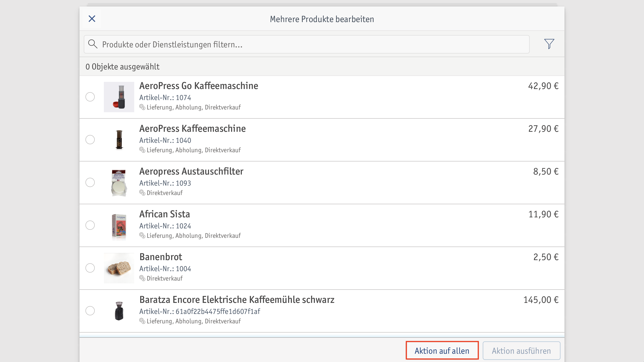Image resolution: width=644 pixels, height=362 pixels.
Task: Click the Aktion auf allen button
Action: (442, 351)
